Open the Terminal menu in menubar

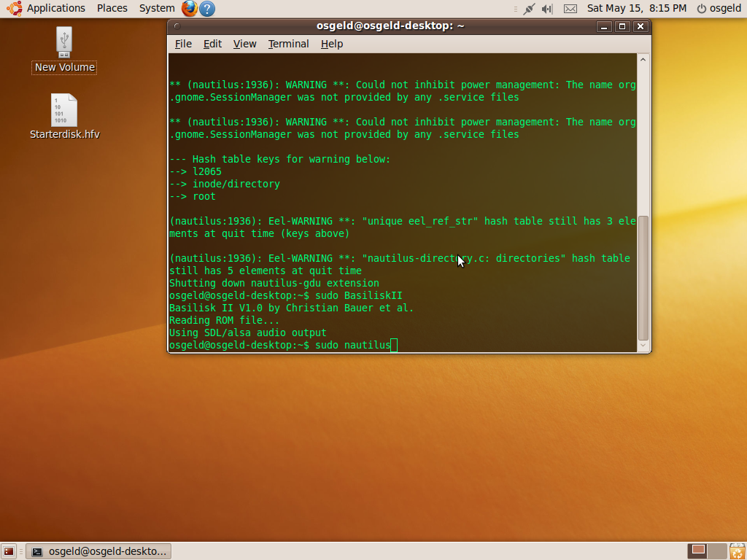288,44
